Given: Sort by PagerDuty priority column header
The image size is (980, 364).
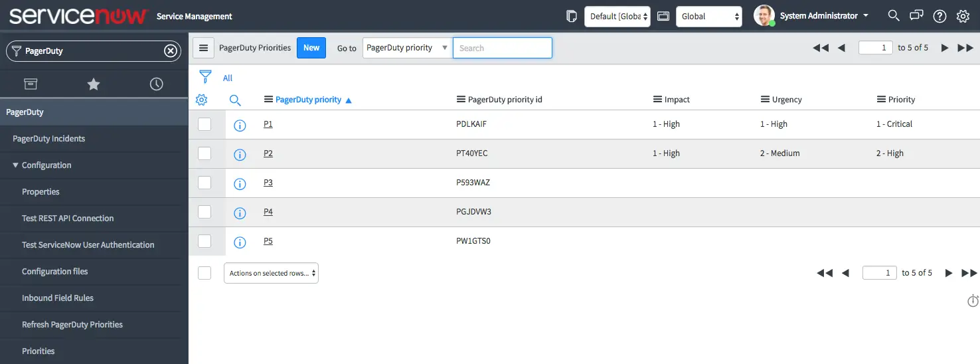Looking at the screenshot, I should point(308,100).
